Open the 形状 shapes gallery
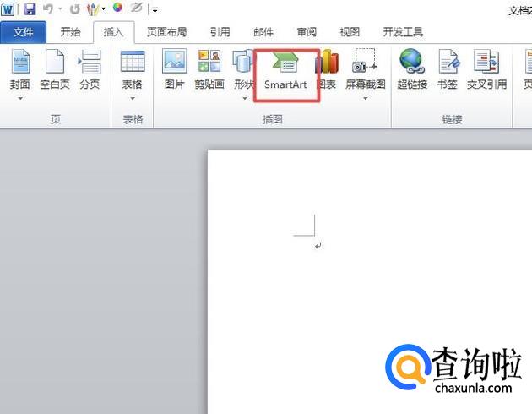532x414 pixels. coord(243,69)
